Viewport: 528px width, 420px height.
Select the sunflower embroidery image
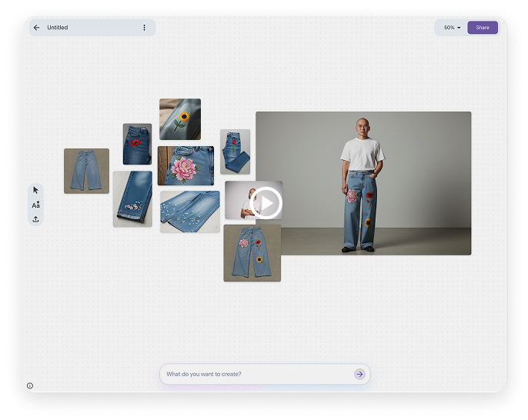180,118
